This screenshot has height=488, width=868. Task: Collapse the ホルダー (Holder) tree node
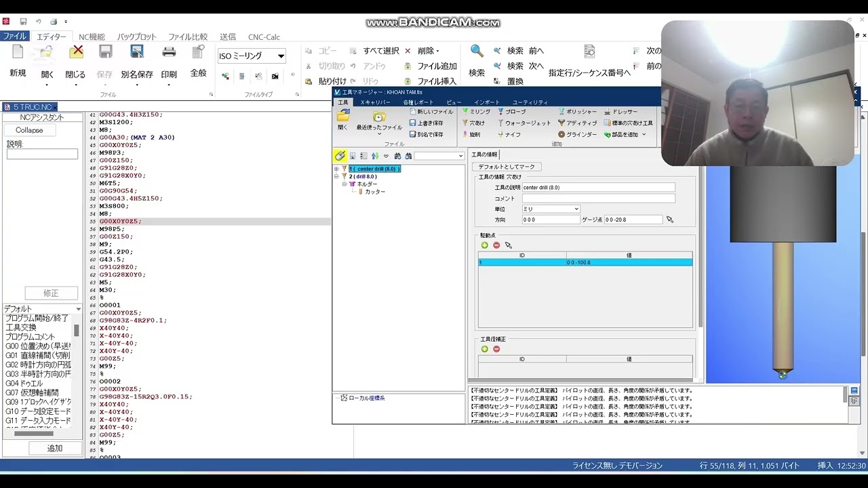click(x=344, y=184)
